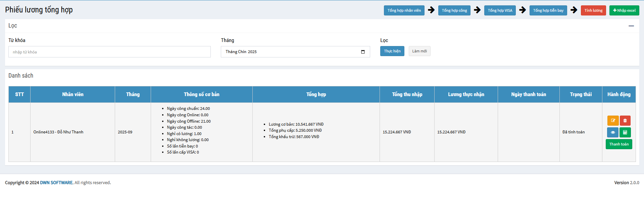
Task: Open the calendar picker icon in Tháng field
Action: click(x=363, y=52)
